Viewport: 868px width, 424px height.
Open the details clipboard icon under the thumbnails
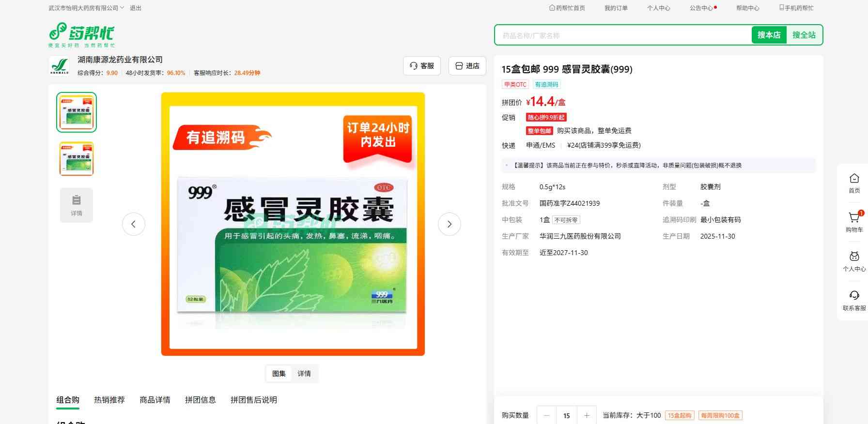(x=77, y=205)
